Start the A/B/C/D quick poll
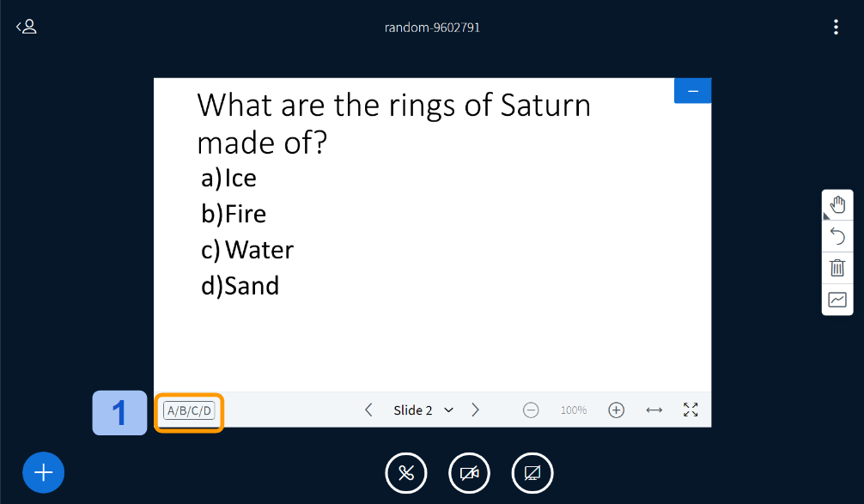The width and height of the screenshot is (864, 504). point(189,410)
